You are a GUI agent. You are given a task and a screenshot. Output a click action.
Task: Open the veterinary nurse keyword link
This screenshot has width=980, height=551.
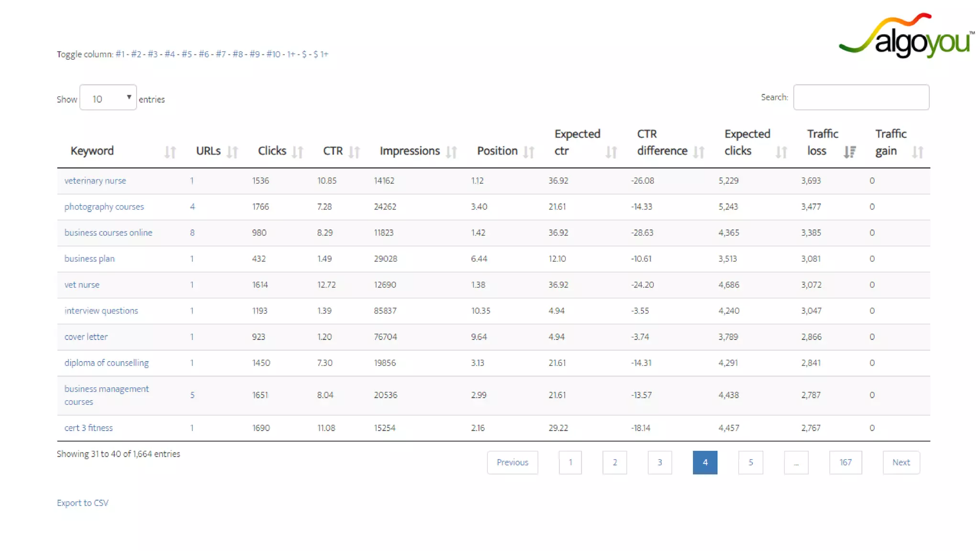click(95, 181)
